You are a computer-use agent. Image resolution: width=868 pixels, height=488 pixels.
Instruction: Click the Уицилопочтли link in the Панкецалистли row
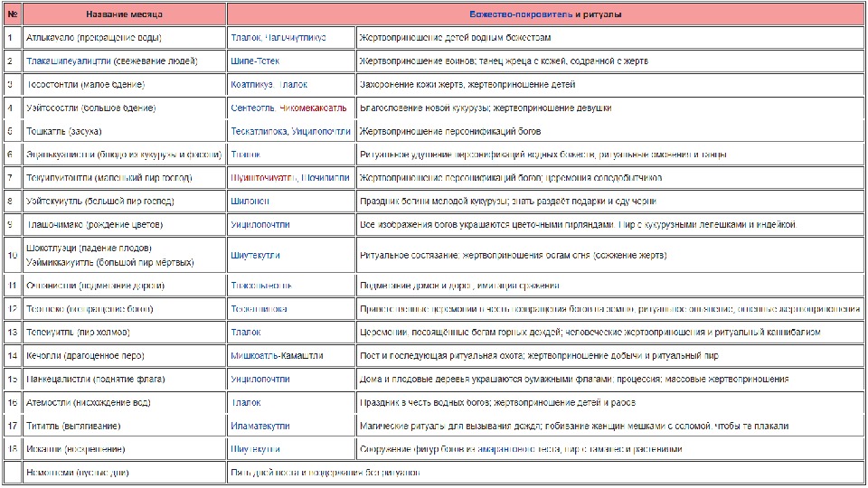(x=260, y=379)
